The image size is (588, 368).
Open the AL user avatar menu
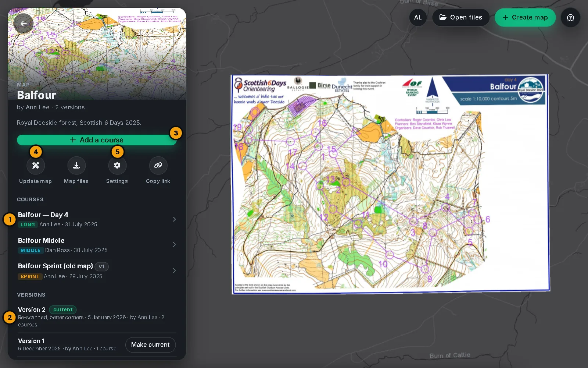pos(418,17)
